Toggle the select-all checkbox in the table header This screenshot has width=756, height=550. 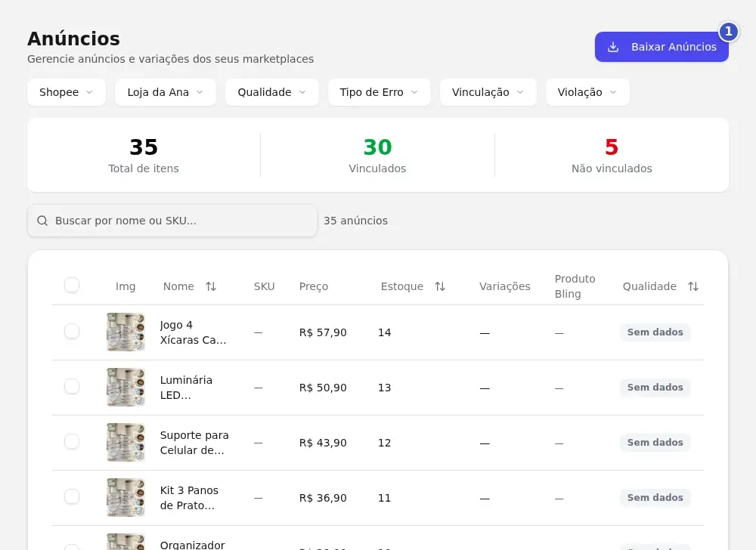(72, 285)
